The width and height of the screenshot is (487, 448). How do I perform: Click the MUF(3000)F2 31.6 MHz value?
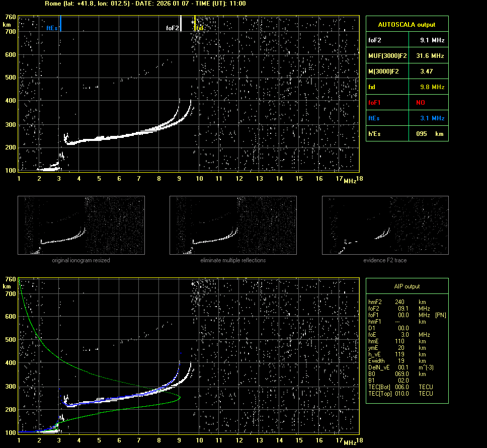(x=432, y=56)
